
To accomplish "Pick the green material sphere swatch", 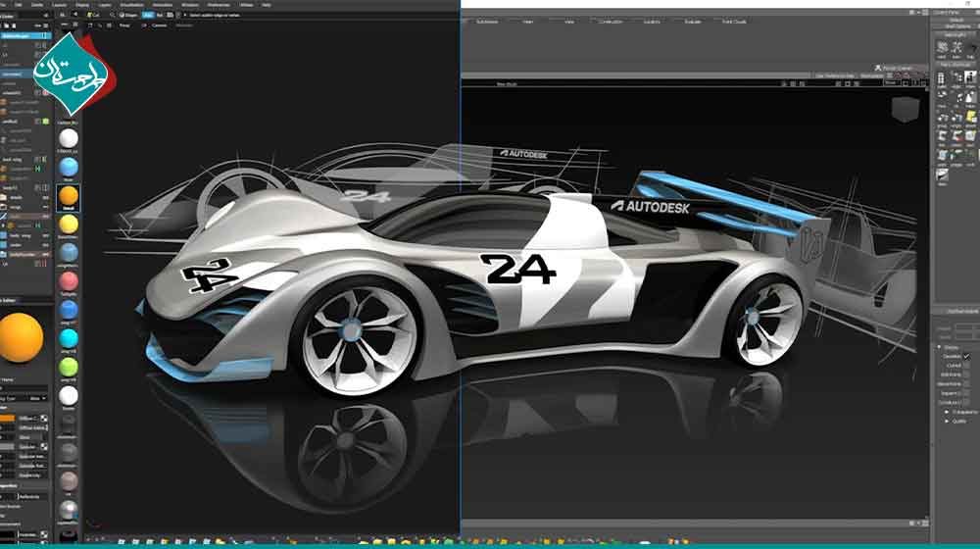I will coord(69,367).
